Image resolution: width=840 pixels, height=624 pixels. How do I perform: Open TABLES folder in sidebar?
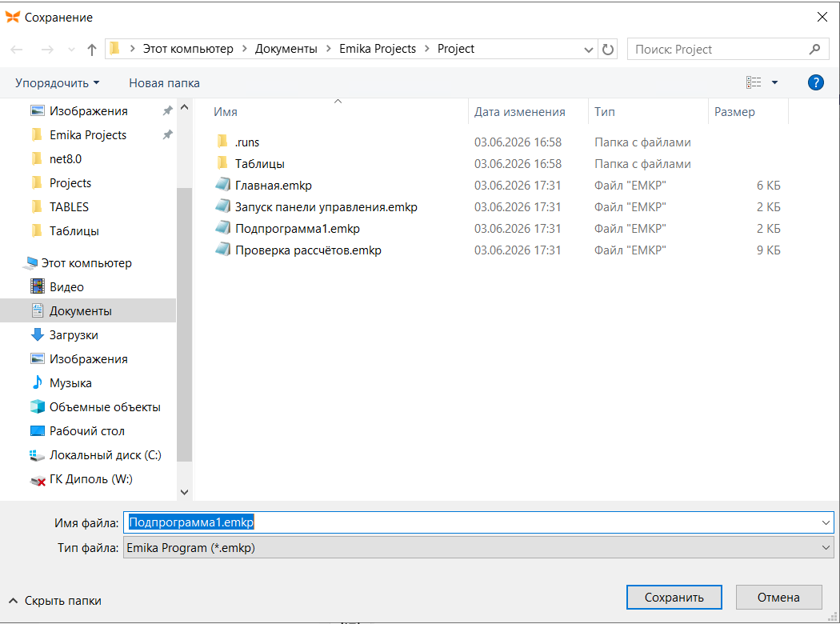[69, 206]
